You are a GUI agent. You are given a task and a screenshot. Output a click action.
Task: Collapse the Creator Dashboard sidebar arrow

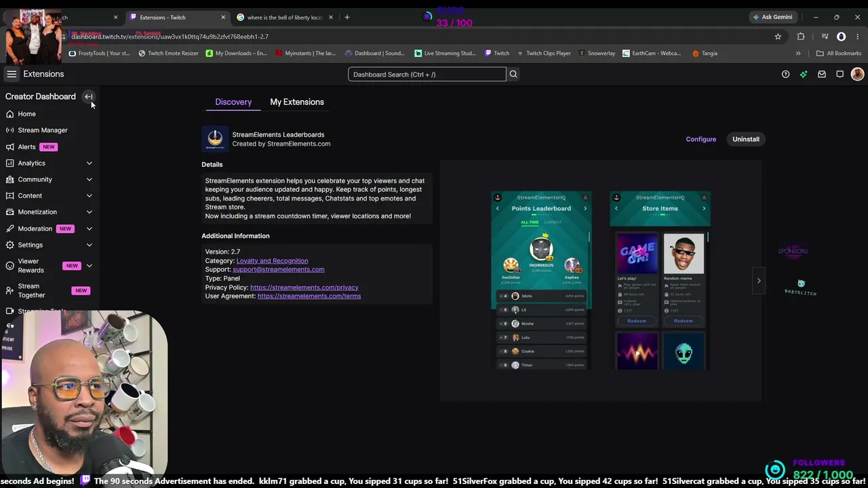coord(88,96)
